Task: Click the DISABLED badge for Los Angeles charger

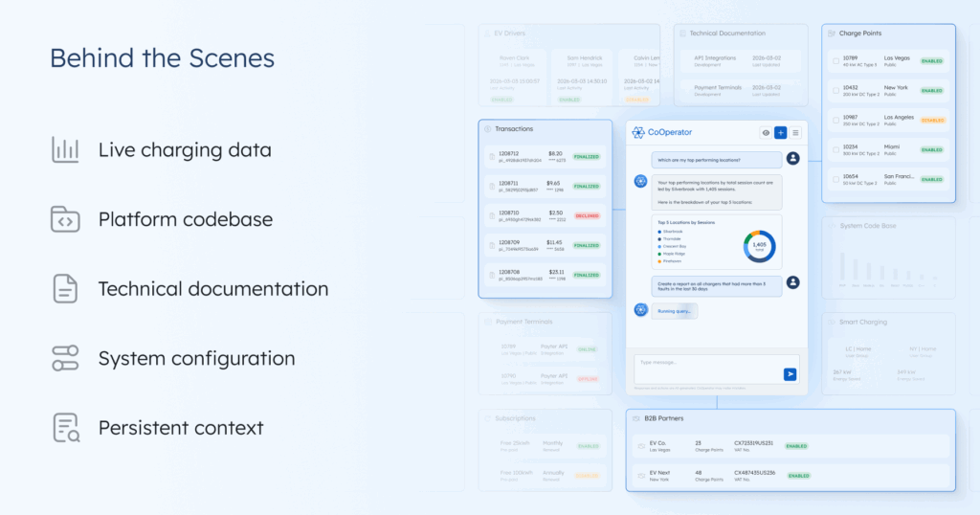Action: click(x=932, y=121)
